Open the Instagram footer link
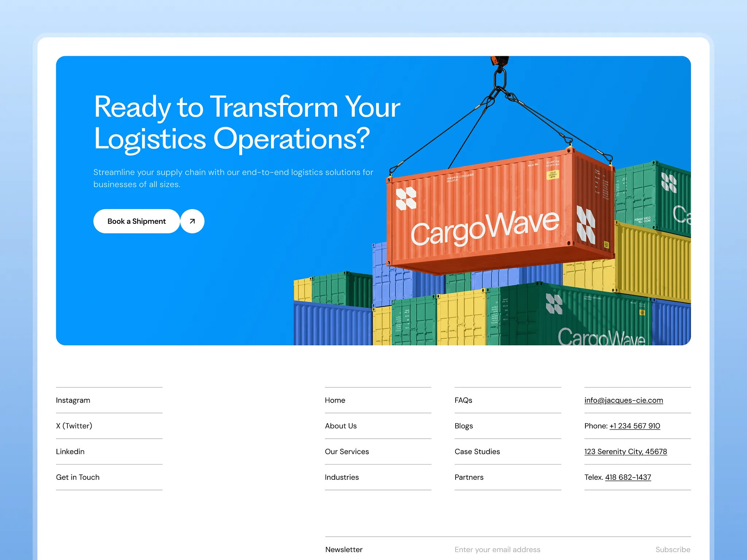The height and width of the screenshot is (560, 747). tap(73, 400)
